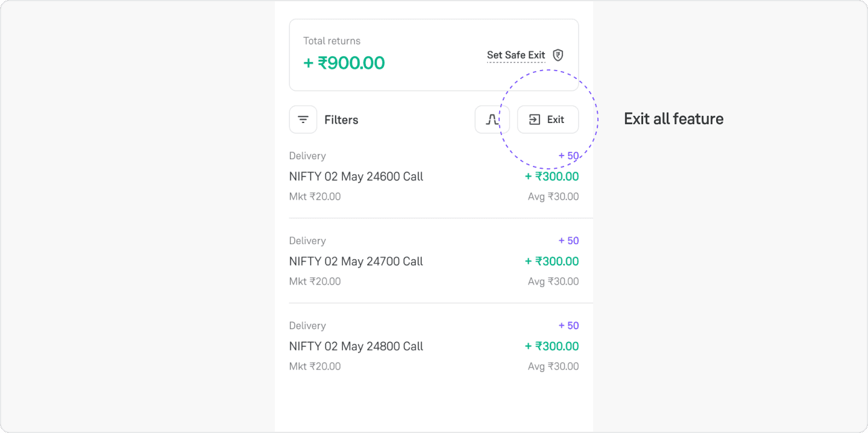Open the NIFTY 02 May 24800 Call position
The width and height of the screenshot is (868, 433).
click(x=434, y=346)
